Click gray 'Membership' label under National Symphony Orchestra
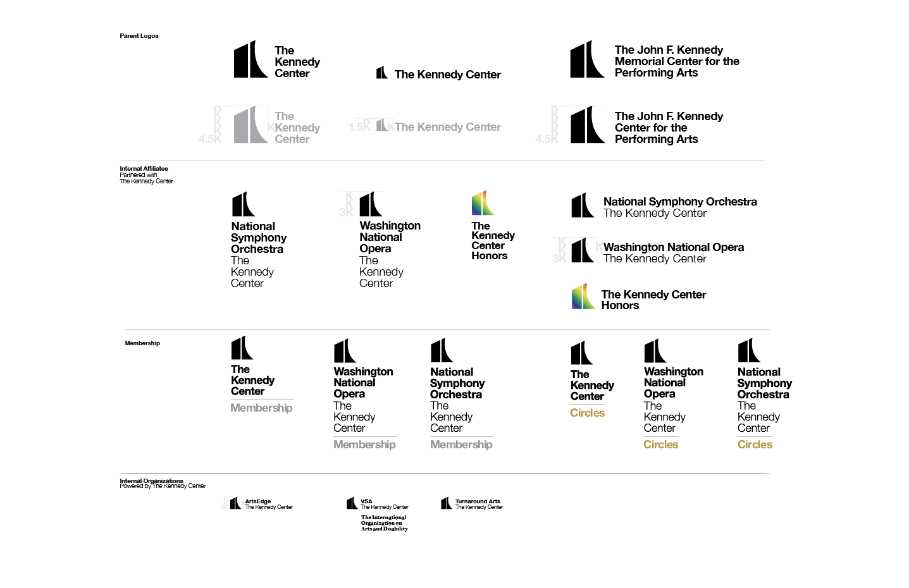This screenshot has height=588, width=909. pyautogui.click(x=461, y=445)
